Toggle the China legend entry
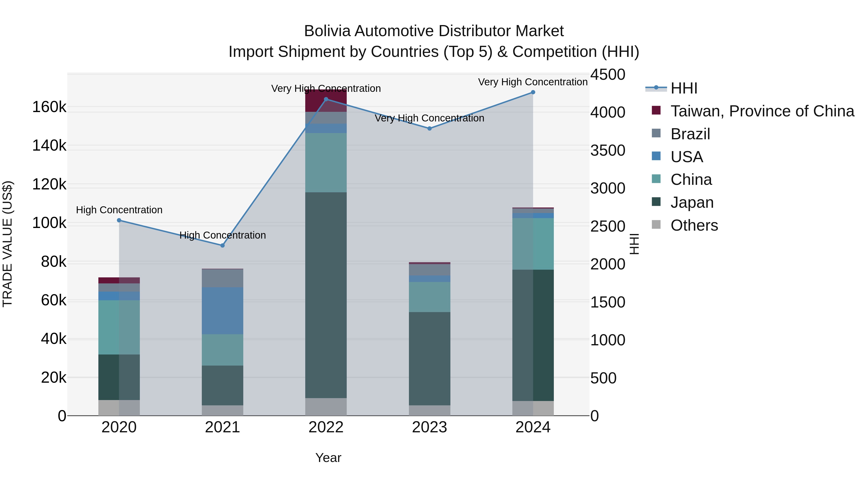Image resolution: width=868 pixels, height=488 pixels. [682, 180]
